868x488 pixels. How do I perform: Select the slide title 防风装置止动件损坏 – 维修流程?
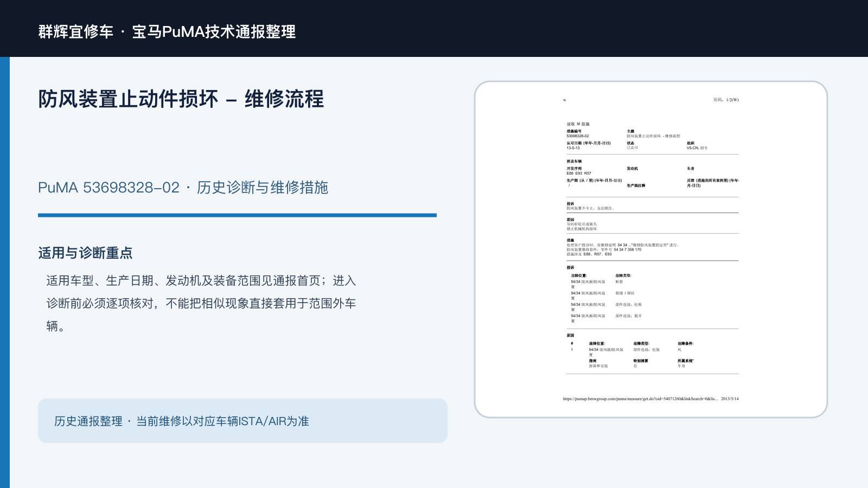(181, 99)
